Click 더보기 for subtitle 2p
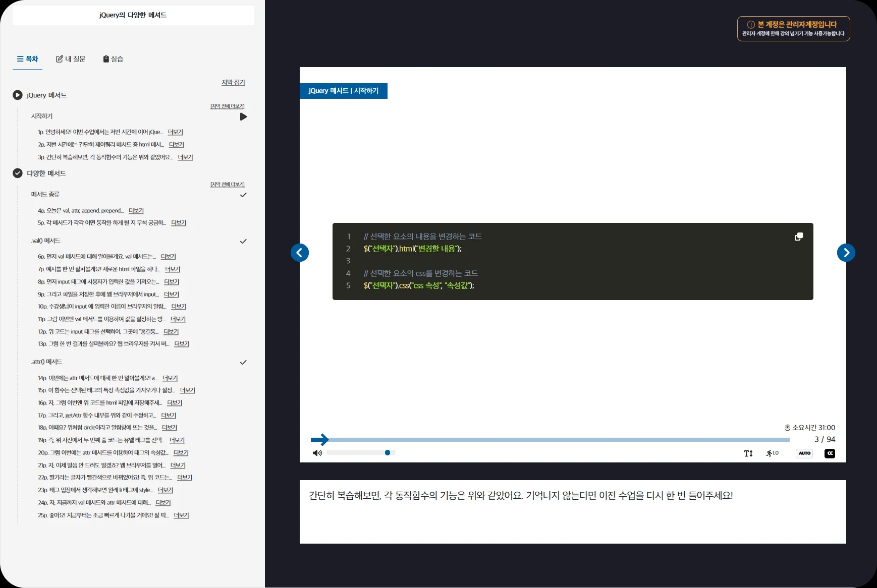Viewport: 877px width, 588px height. point(176,145)
